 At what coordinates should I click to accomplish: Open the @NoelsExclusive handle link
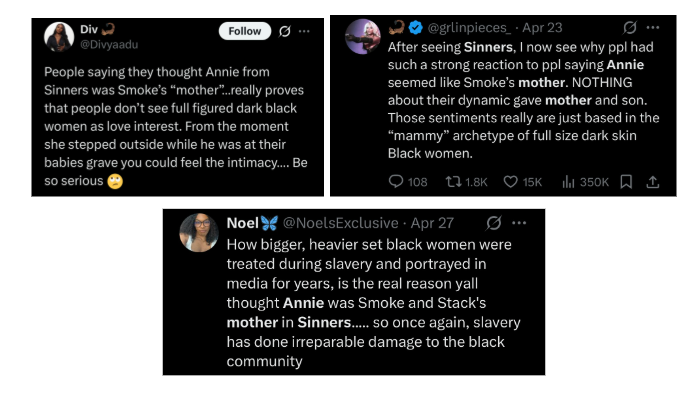point(341,223)
